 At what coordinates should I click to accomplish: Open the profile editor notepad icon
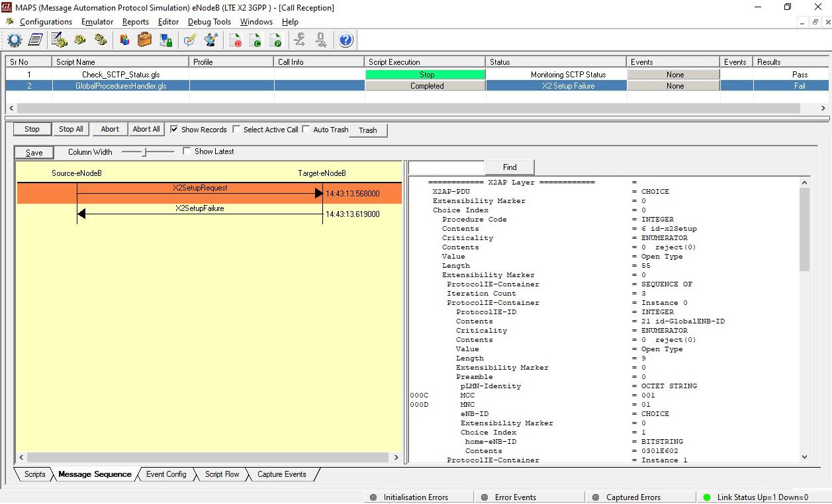tap(35, 40)
